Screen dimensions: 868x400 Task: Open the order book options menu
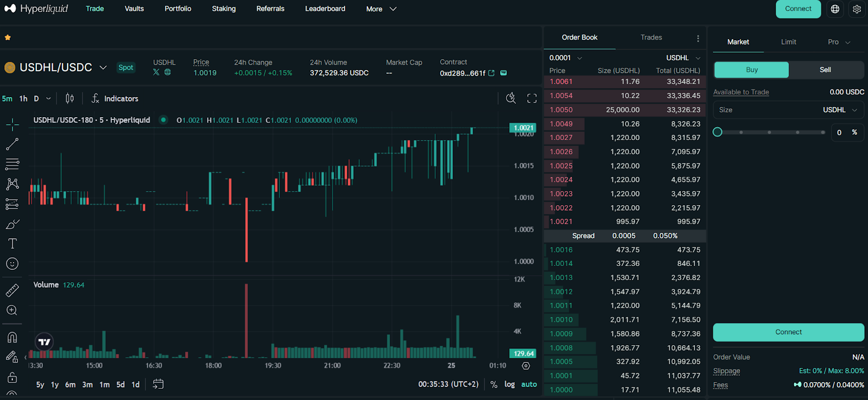pyautogui.click(x=698, y=38)
